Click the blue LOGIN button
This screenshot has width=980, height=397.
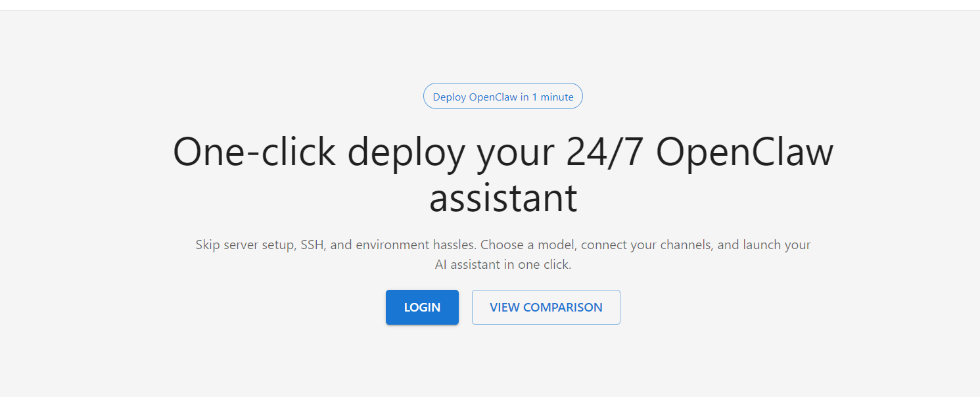pyautogui.click(x=422, y=308)
